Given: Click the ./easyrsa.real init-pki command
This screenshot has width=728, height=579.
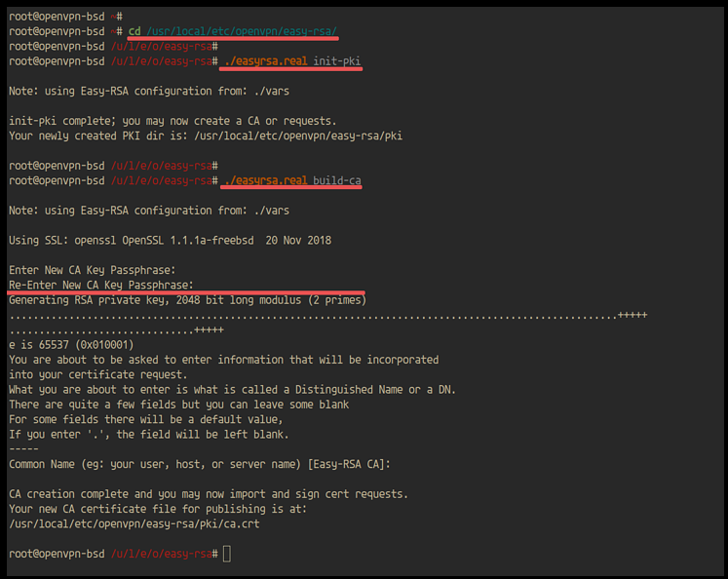Looking at the screenshot, I should tap(291, 60).
